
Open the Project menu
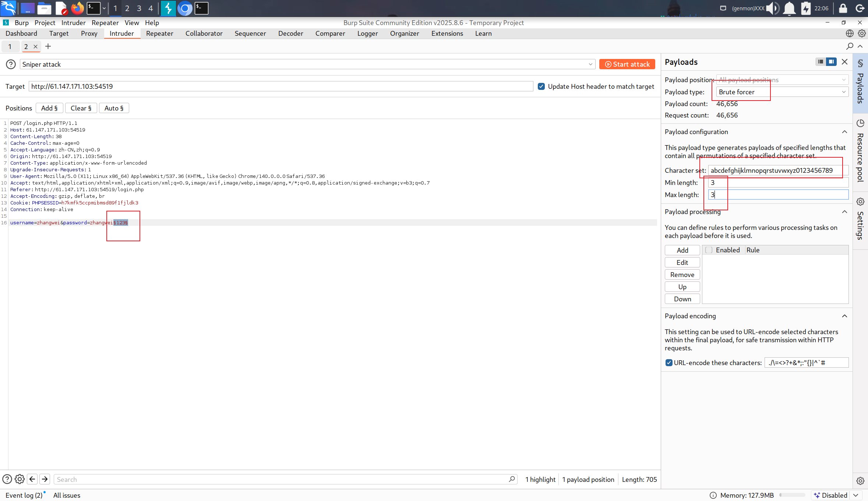click(45, 23)
